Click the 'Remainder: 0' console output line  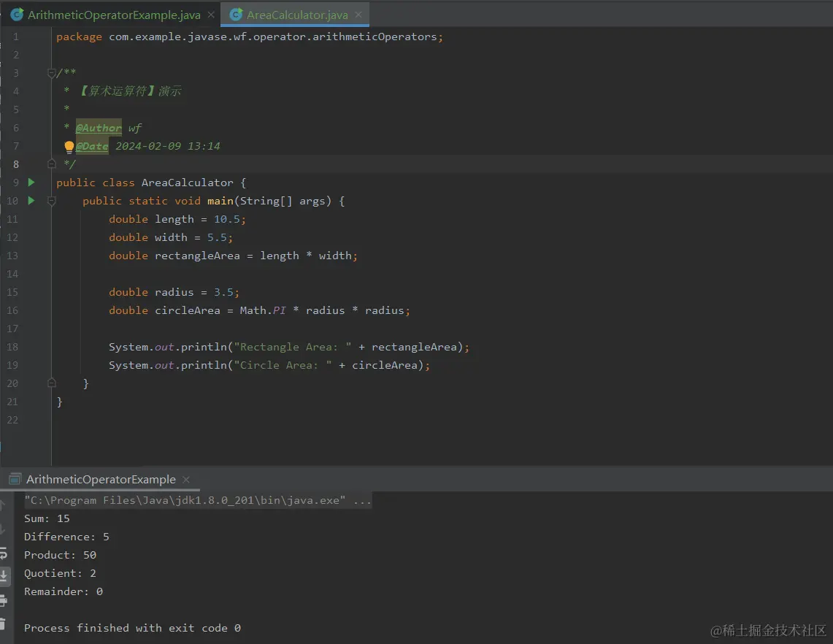64,591
